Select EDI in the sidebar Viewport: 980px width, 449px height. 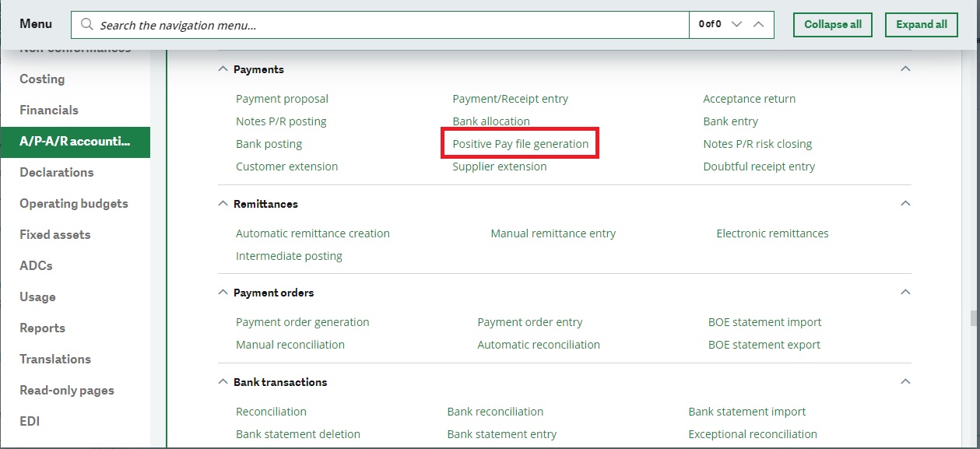point(31,420)
